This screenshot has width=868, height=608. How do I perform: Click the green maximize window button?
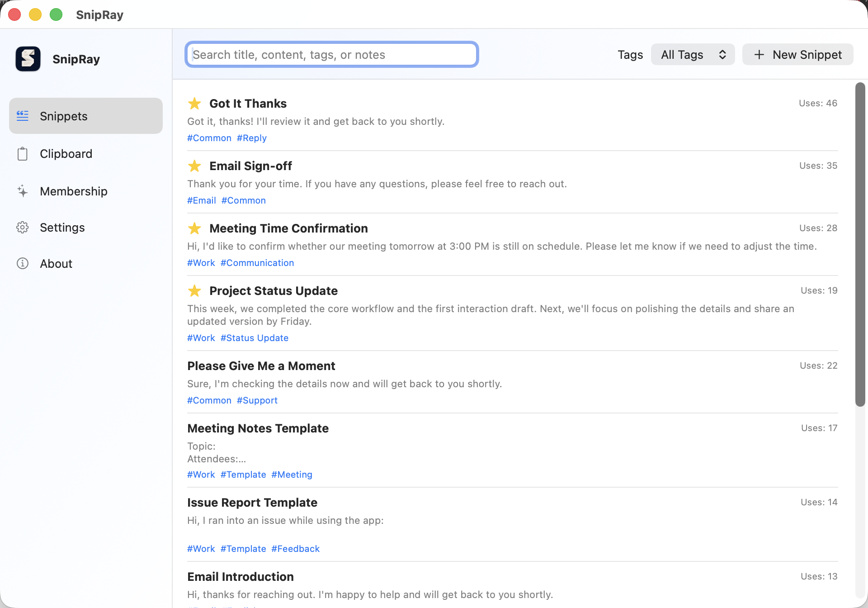(56, 14)
